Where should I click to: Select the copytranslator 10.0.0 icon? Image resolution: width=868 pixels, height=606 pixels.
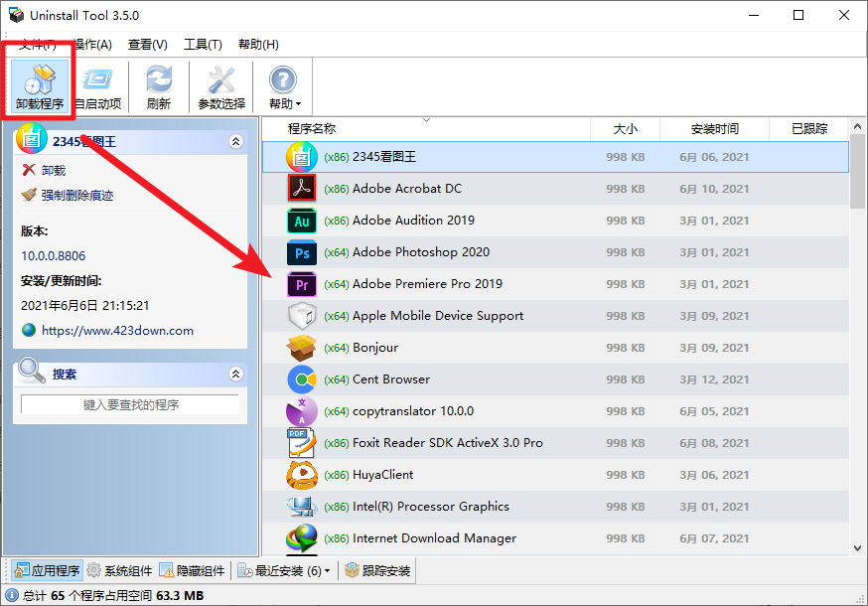coord(302,411)
